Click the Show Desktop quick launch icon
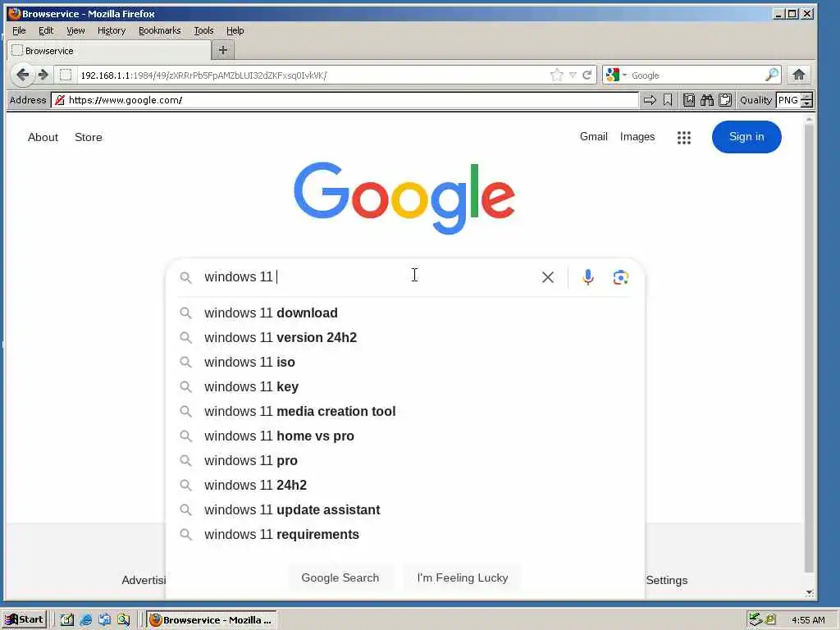This screenshot has height=630, width=840. point(67,620)
